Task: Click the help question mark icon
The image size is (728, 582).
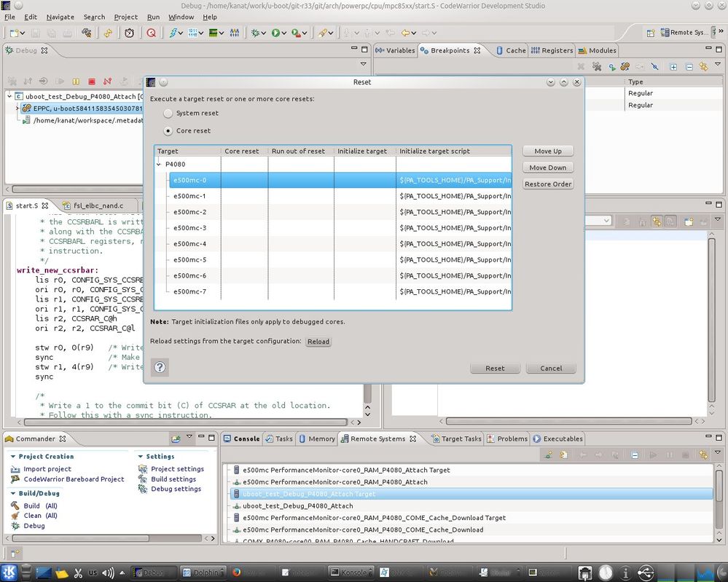Action: [x=160, y=367]
